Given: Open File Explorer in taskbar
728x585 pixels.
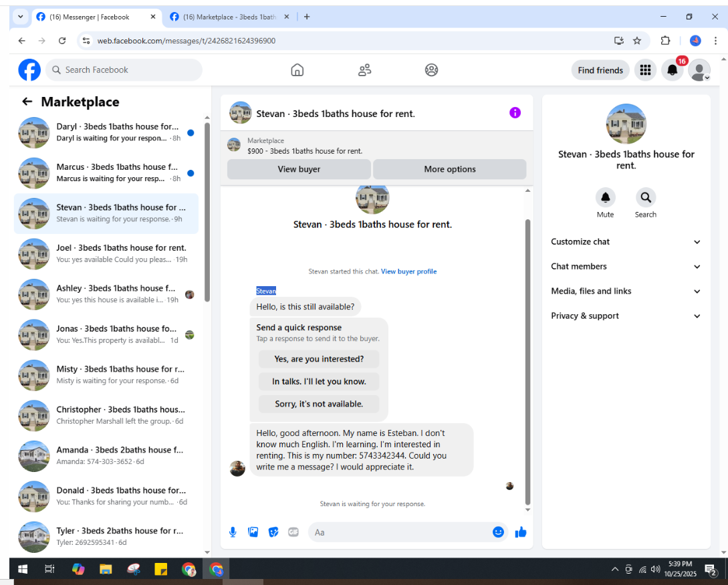Looking at the screenshot, I should click(106, 569).
